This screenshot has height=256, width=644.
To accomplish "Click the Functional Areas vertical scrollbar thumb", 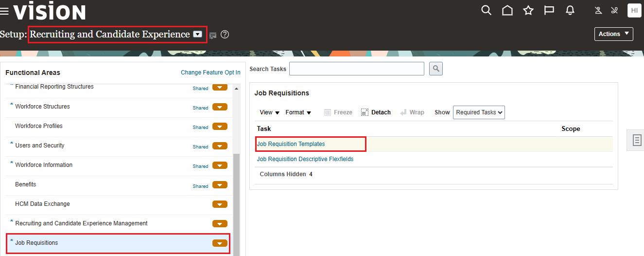I will coord(237,204).
